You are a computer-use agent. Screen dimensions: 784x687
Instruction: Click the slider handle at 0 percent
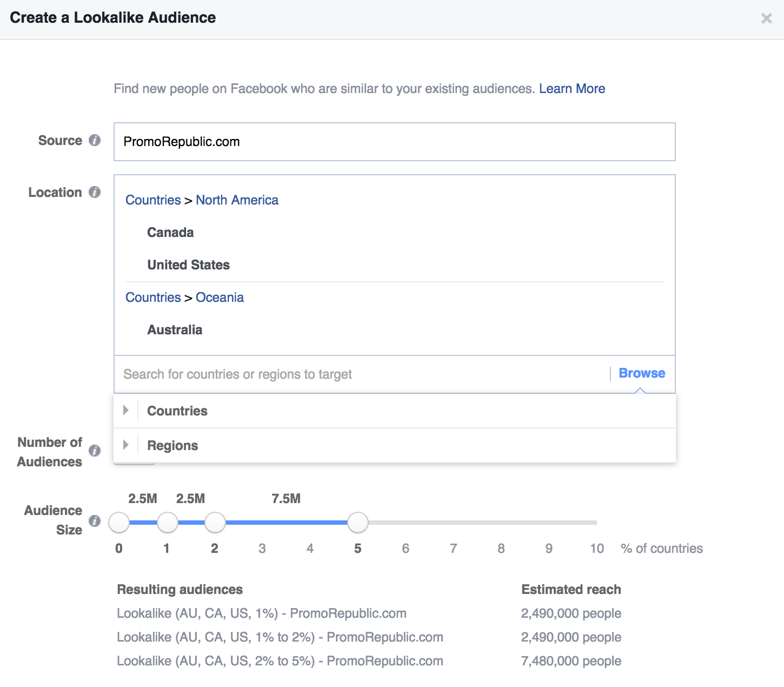point(119,523)
